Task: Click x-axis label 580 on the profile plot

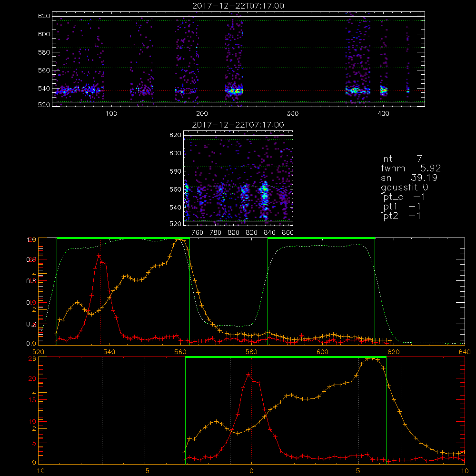Action: [x=251, y=352]
